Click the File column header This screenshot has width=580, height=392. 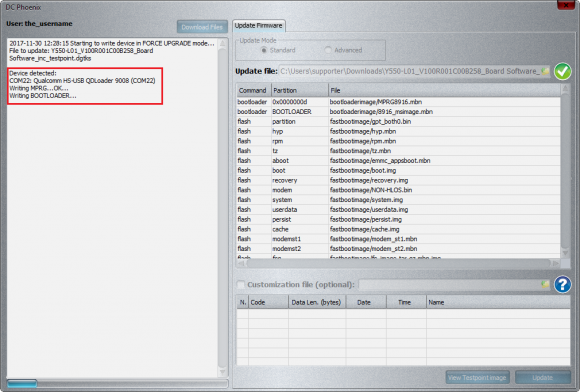[445, 90]
